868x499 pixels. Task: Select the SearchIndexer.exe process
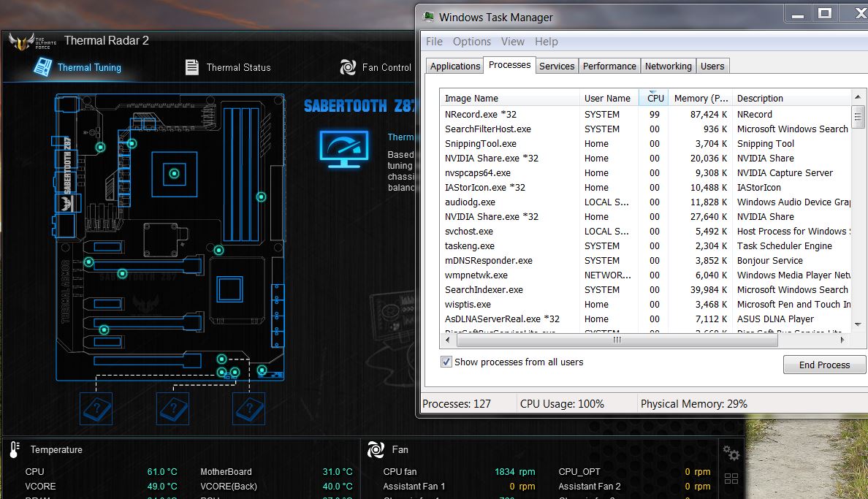click(646, 289)
